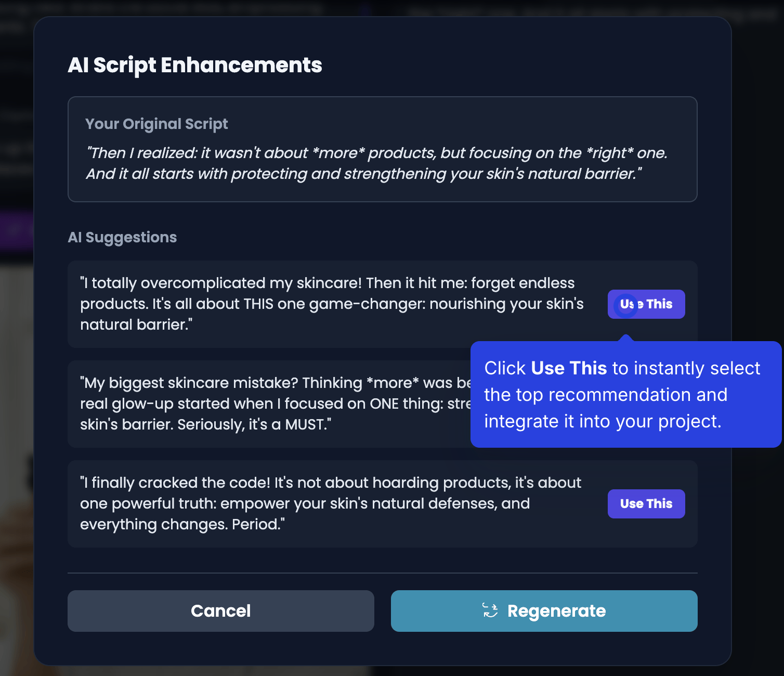This screenshot has width=784, height=676.
Task: Click the refresh arrows icon on Regenerate
Action: click(490, 610)
